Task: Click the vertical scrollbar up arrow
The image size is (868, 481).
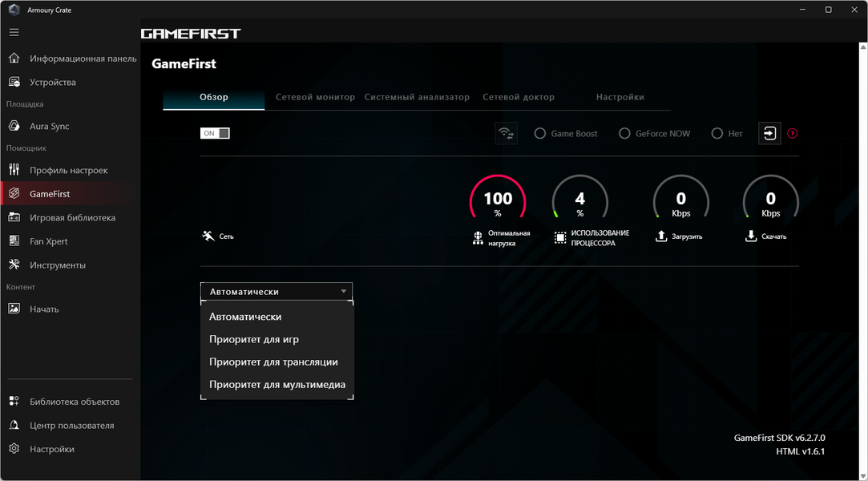Action: [863, 47]
